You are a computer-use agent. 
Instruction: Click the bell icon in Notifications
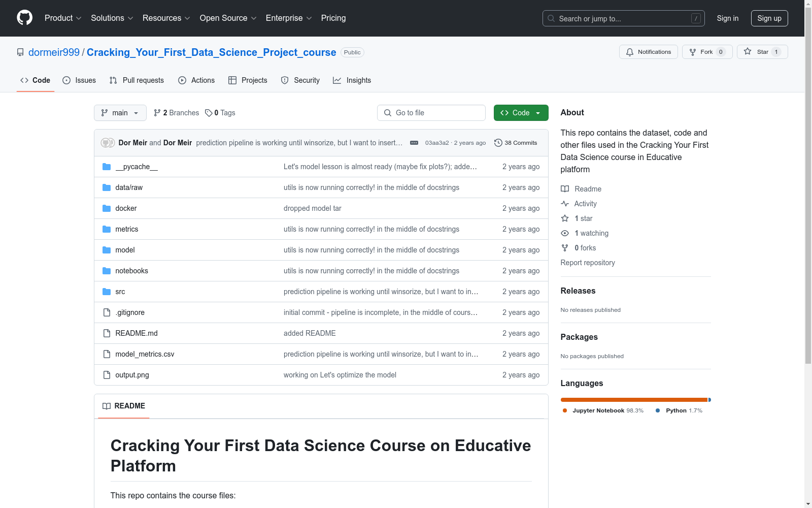[630, 52]
